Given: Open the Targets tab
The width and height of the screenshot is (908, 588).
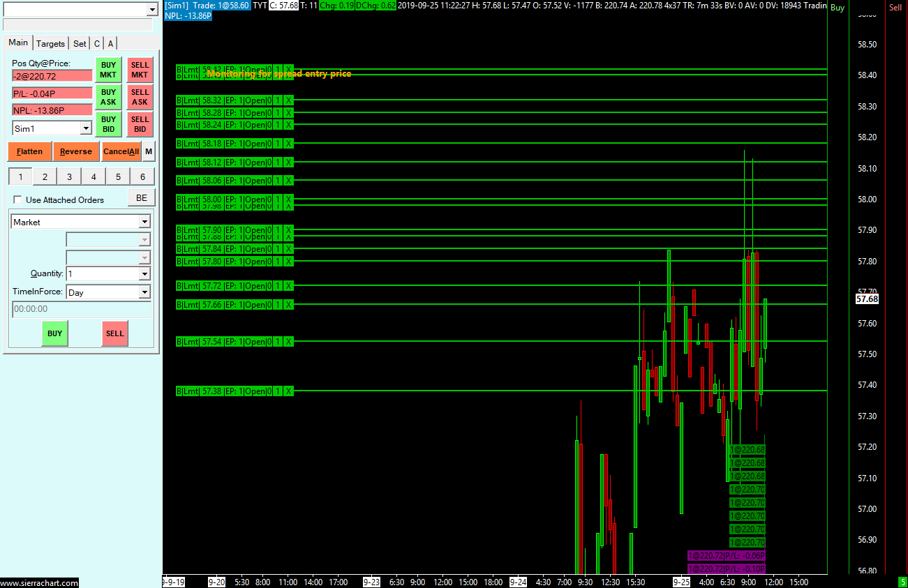Looking at the screenshot, I should pyautogui.click(x=50, y=43).
